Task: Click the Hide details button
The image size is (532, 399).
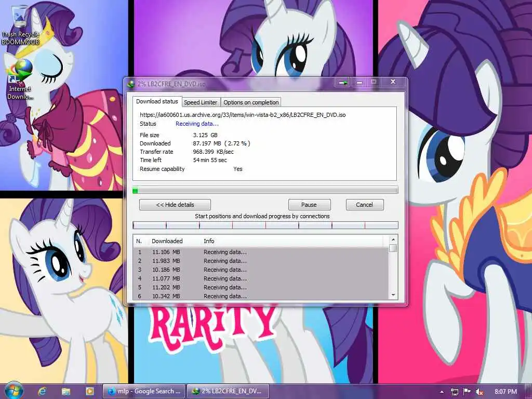Action: 175,205
